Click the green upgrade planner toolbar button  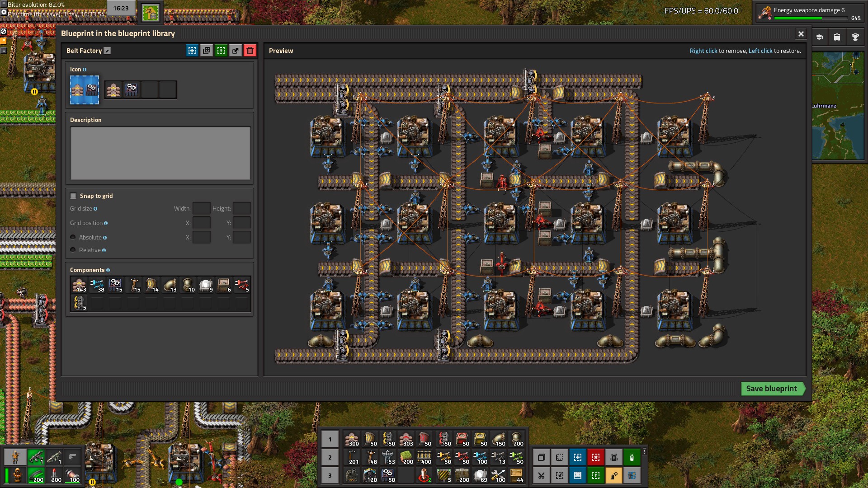221,51
